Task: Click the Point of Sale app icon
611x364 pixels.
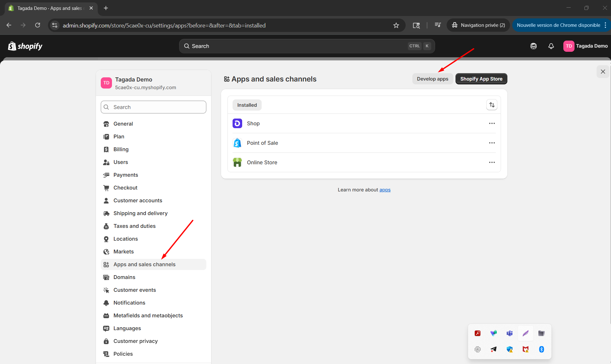Action: [237, 143]
